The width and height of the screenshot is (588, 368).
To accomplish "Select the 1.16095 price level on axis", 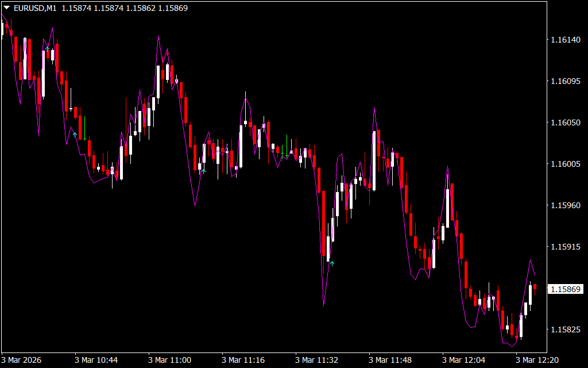I will [564, 81].
